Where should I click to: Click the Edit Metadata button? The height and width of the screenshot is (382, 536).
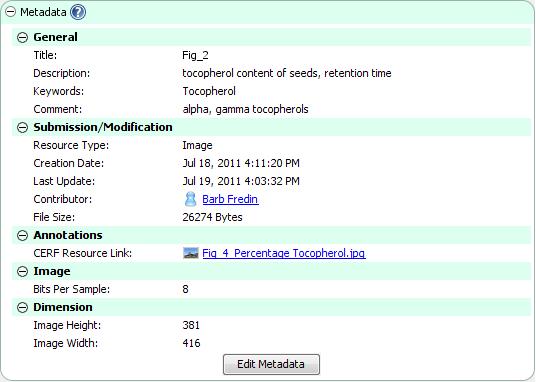[x=271, y=364]
